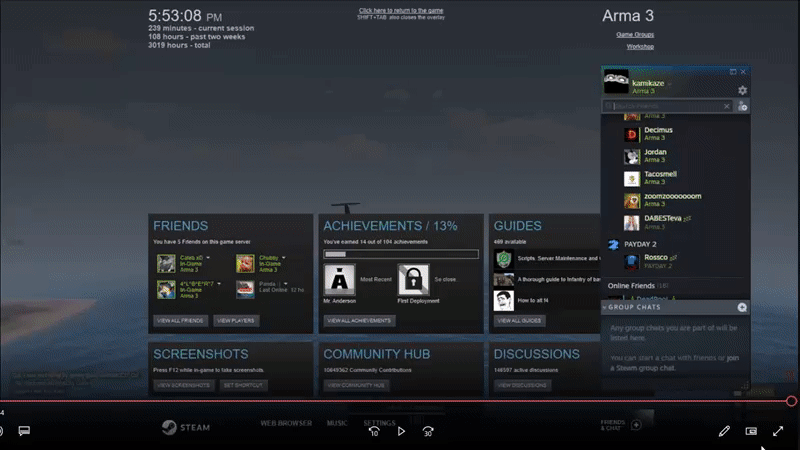Click View Community Hub button

pyautogui.click(x=356, y=385)
